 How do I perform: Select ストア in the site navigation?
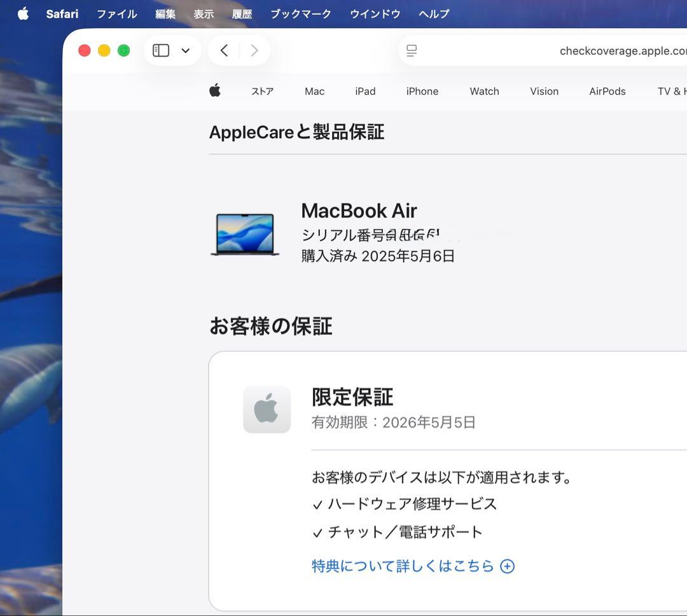(262, 91)
